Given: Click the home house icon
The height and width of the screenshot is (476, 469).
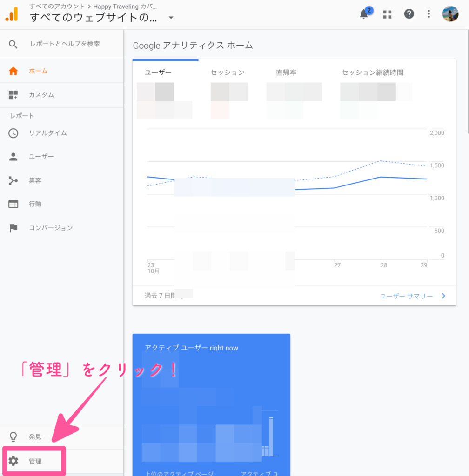Looking at the screenshot, I should click(x=13, y=71).
